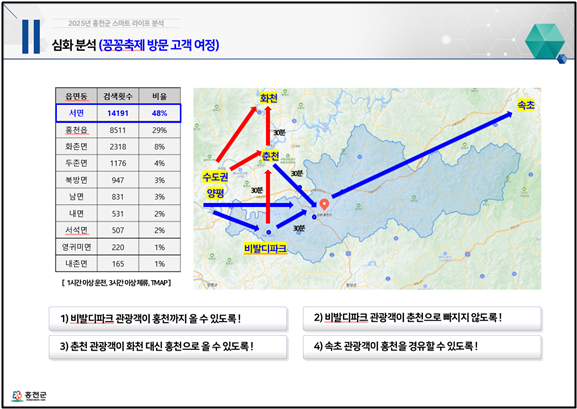Click the 비율 column header

(x=160, y=96)
